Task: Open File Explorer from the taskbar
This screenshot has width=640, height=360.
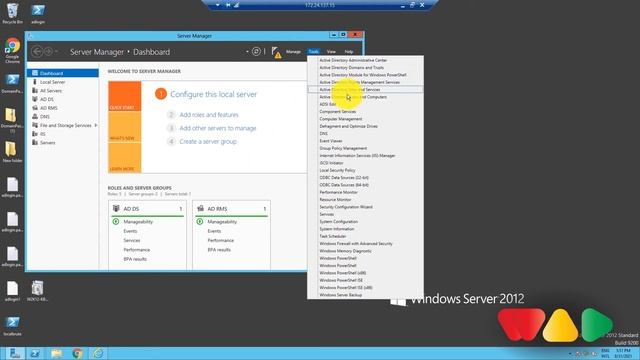Action: pyautogui.click(x=56, y=353)
